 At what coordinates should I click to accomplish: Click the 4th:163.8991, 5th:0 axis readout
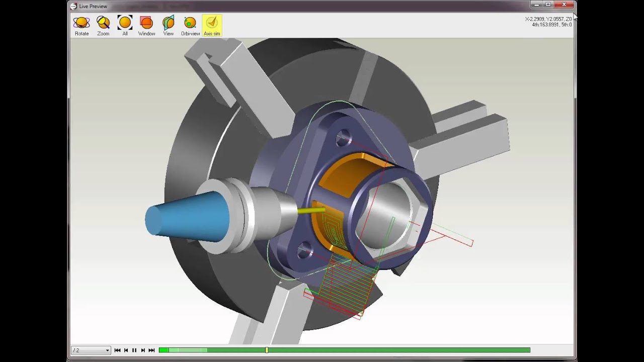pos(552,25)
